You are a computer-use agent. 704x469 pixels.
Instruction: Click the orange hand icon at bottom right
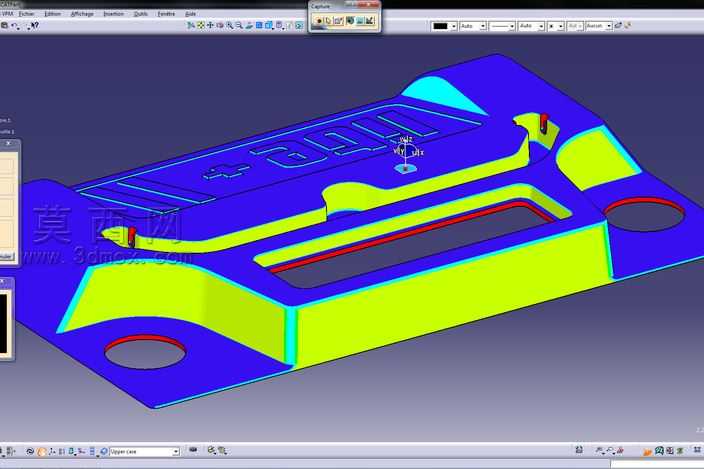coord(647,451)
